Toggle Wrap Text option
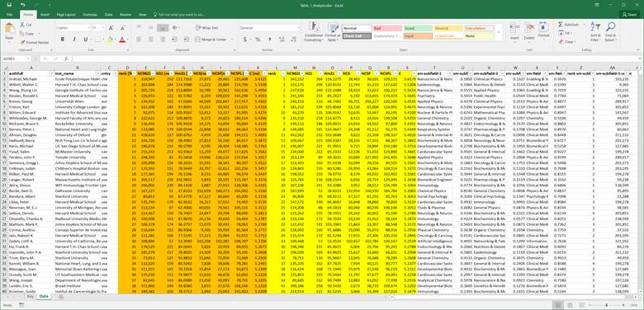 coord(207,28)
